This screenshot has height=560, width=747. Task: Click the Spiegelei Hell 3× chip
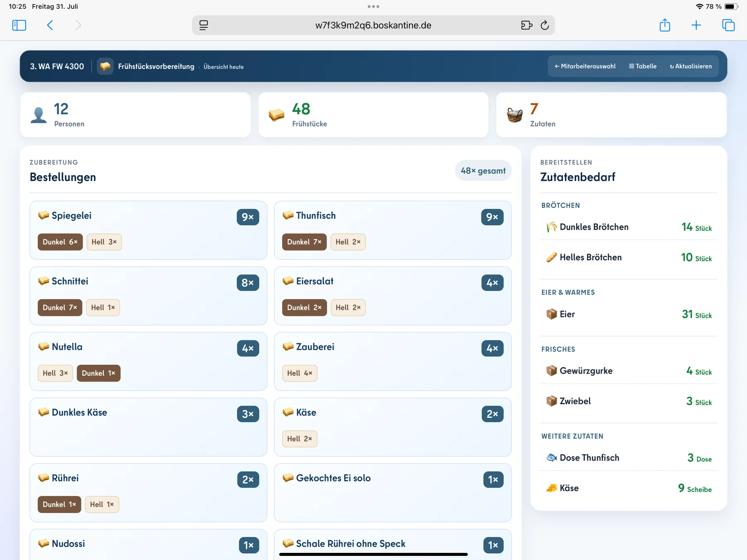click(x=104, y=242)
